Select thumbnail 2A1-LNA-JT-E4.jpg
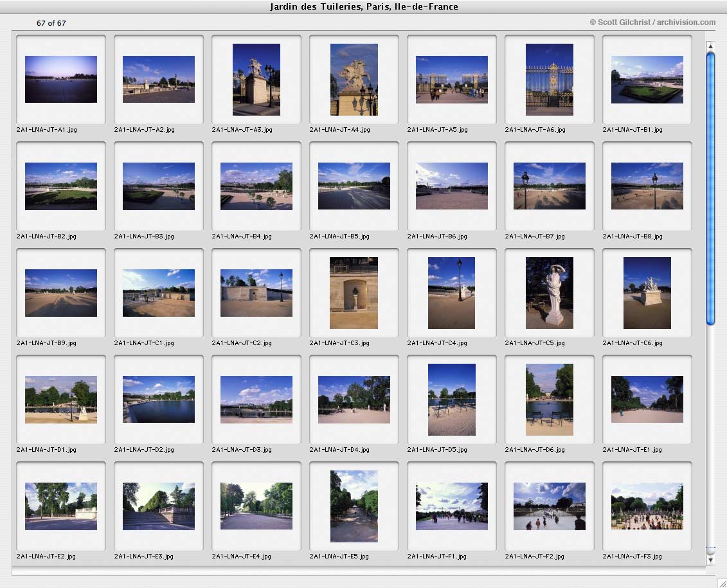The height and width of the screenshot is (588, 727). 256,506
